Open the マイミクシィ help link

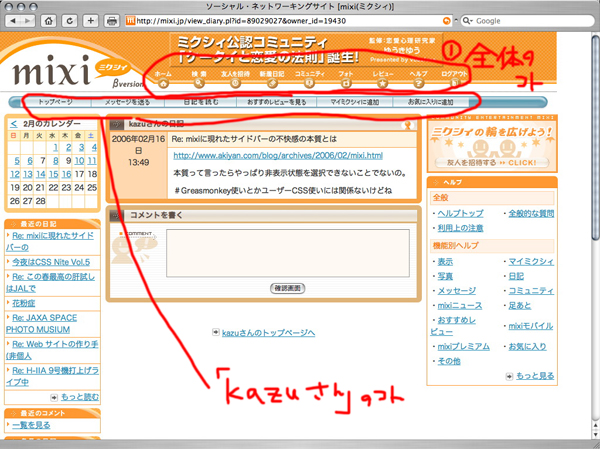531,261
